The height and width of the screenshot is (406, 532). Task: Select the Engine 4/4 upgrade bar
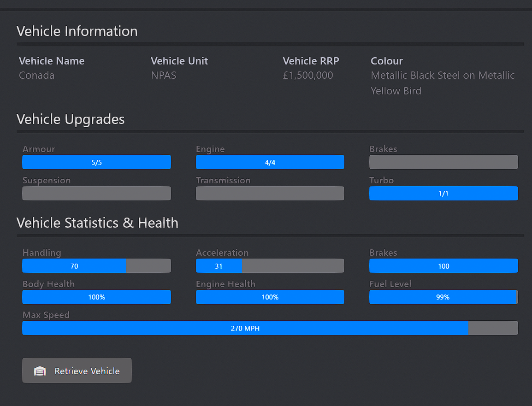coord(270,162)
